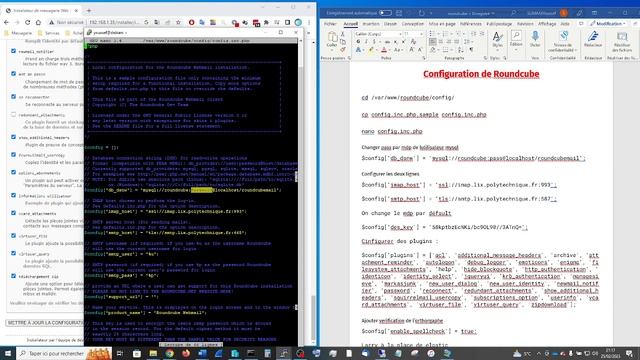Open the Coller paste options arrow
The image size is (640, 360).
332,49
